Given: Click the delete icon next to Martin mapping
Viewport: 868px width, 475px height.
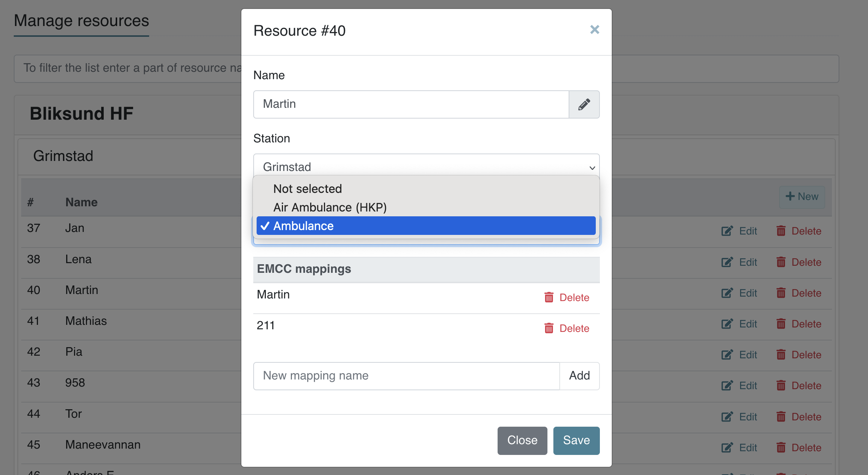Looking at the screenshot, I should click(x=549, y=297).
